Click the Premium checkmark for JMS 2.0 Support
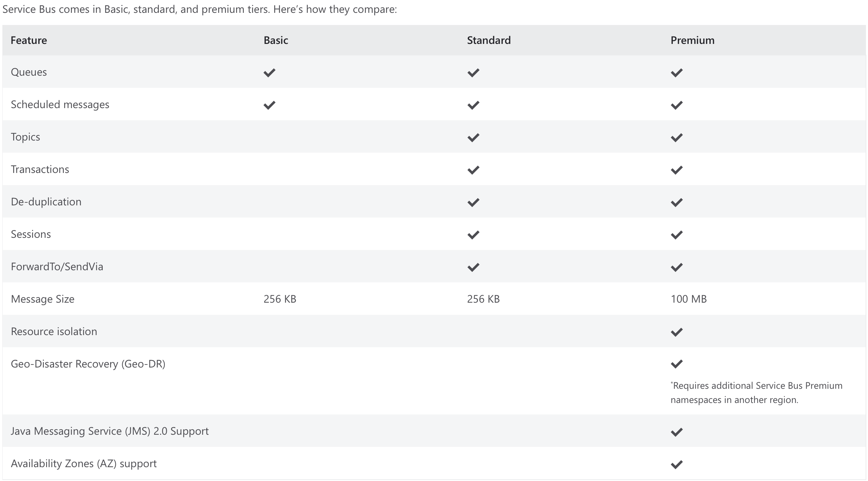This screenshot has width=868, height=481. tap(676, 432)
